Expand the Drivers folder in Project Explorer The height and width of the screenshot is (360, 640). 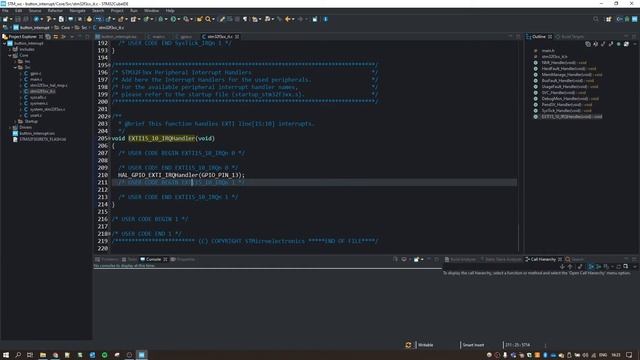click(10, 127)
